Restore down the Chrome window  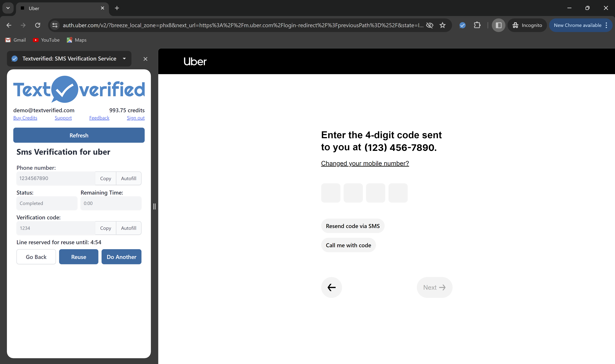587,8
